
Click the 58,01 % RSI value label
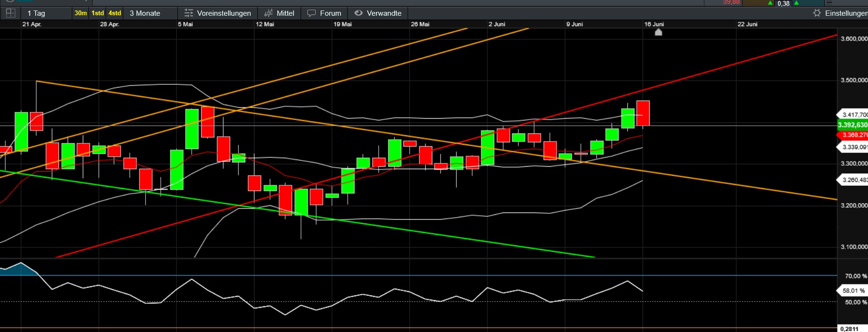click(x=853, y=291)
